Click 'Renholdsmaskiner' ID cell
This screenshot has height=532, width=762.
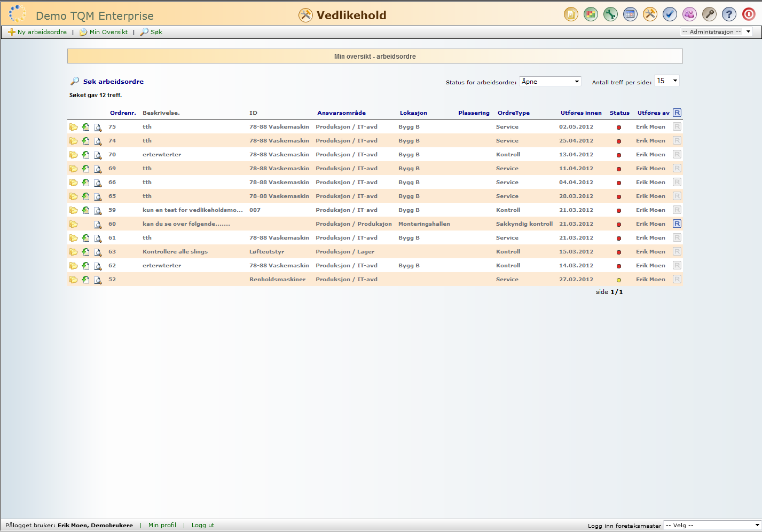[278, 280]
